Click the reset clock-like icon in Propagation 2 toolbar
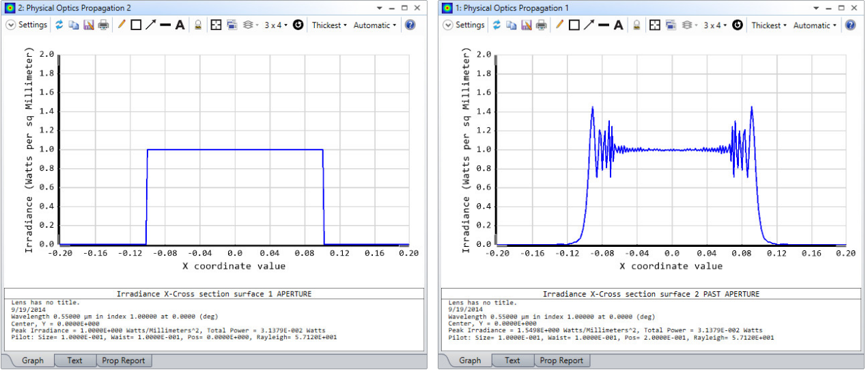Screen dimensions: 868x372 click(298, 25)
